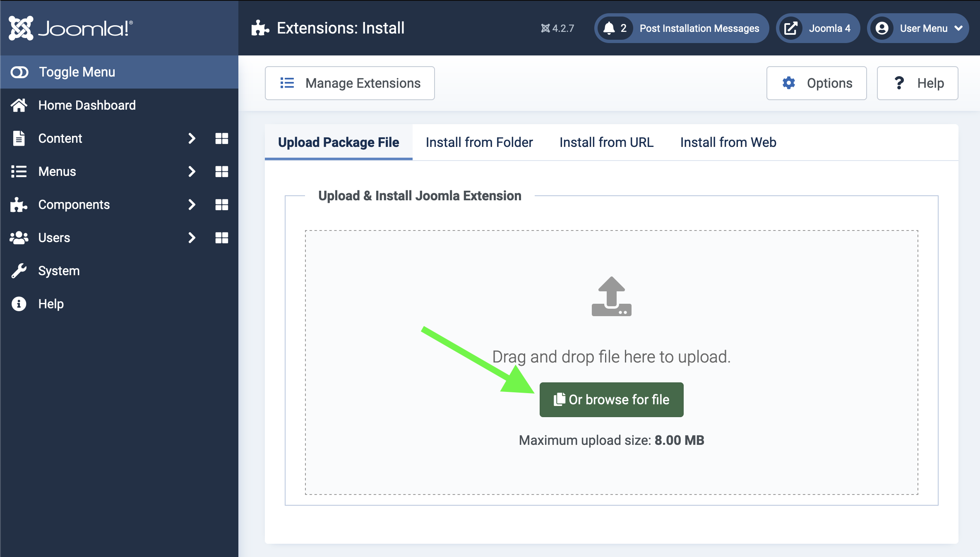Click the Help info icon in sidebar
Image resolution: width=980 pixels, height=557 pixels.
pos(19,304)
